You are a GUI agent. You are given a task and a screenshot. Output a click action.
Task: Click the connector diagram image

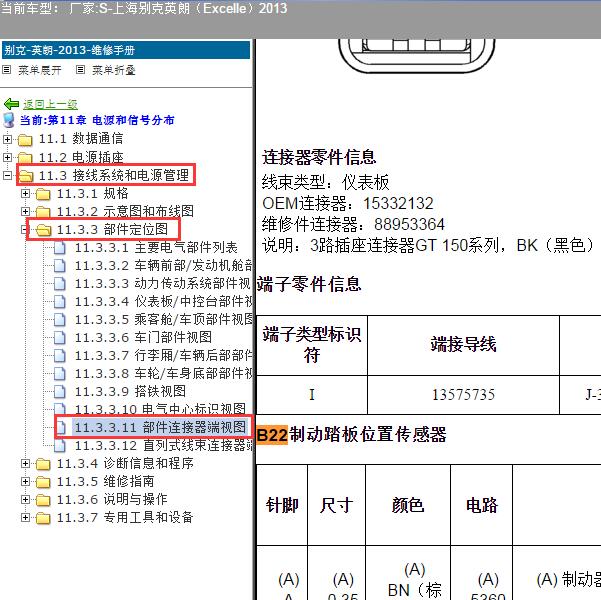coord(417,56)
